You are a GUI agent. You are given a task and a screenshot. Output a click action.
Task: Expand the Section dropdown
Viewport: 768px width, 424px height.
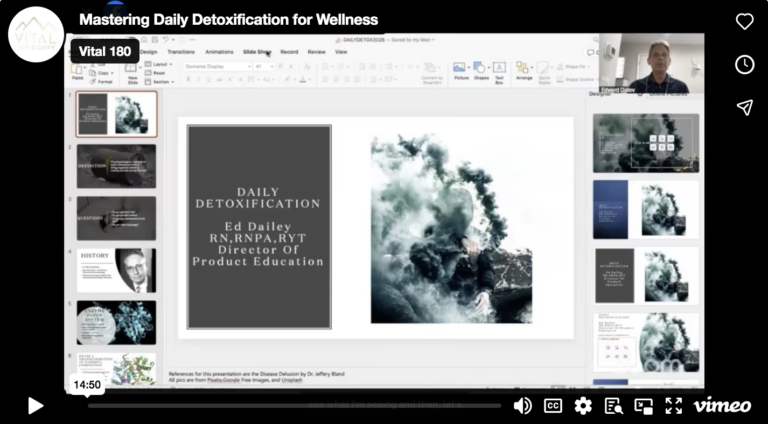coord(160,82)
